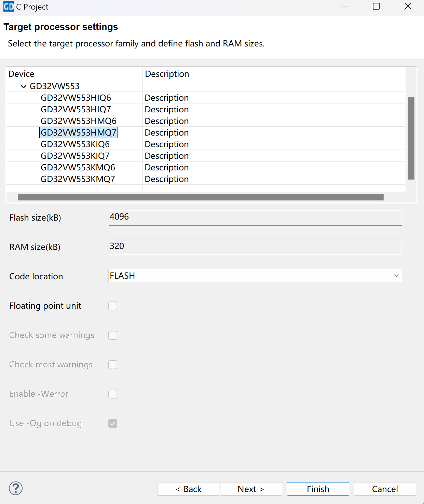Pick the GD32VW553KIQ7 device

[x=75, y=156]
